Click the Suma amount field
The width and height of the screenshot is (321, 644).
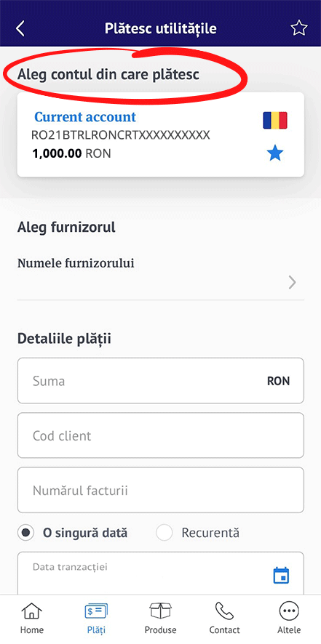point(160,381)
